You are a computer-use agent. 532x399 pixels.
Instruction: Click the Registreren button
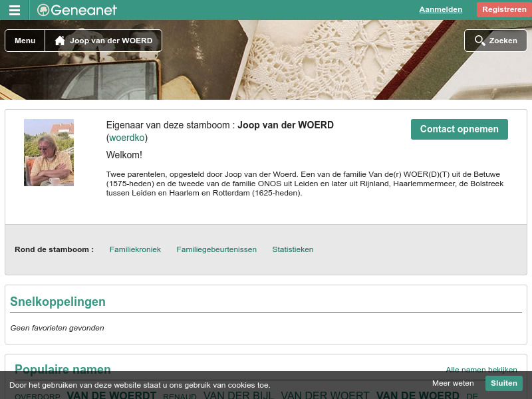point(504,9)
